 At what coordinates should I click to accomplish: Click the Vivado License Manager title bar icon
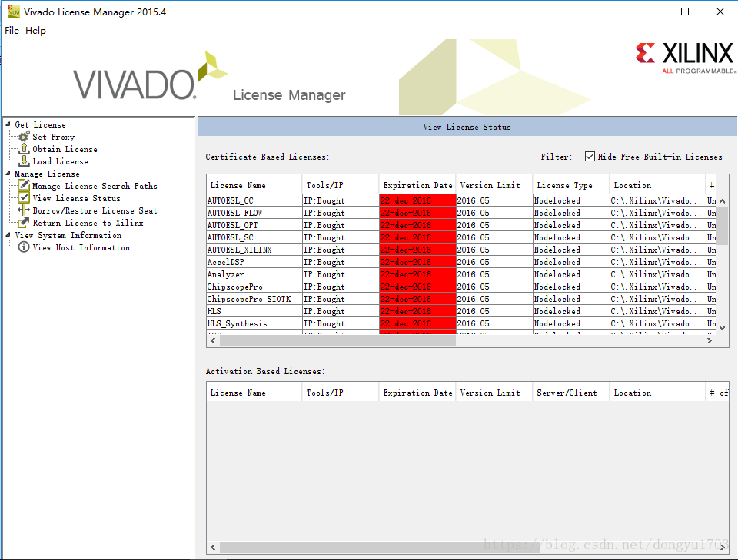tap(14, 12)
